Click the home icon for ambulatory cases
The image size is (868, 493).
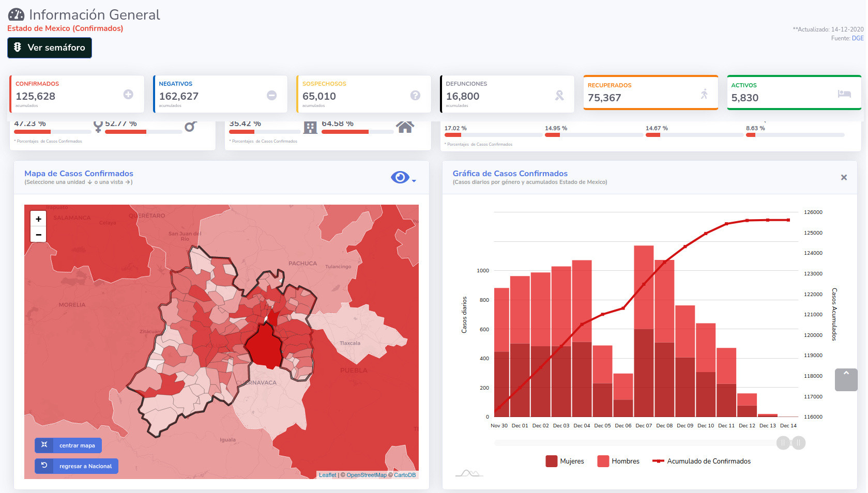[405, 127]
